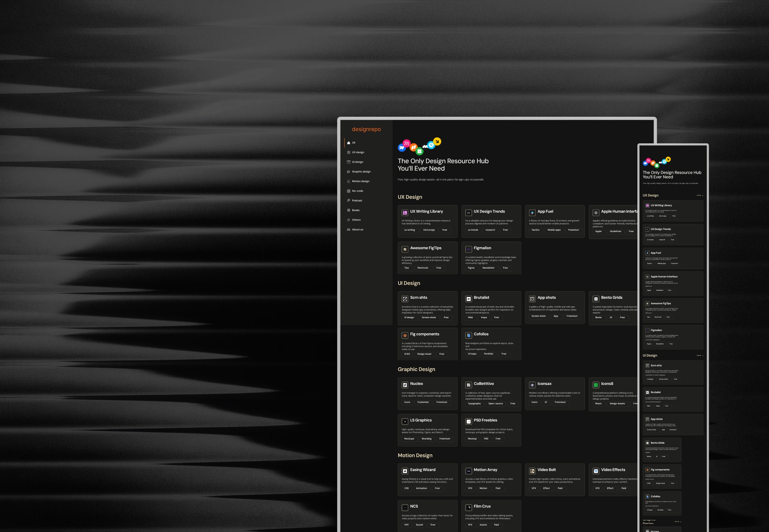Image resolution: width=769 pixels, height=532 pixels.
Task: Toggle the Paid tag on Motion Array
Action: pyautogui.click(x=498, y=488)
